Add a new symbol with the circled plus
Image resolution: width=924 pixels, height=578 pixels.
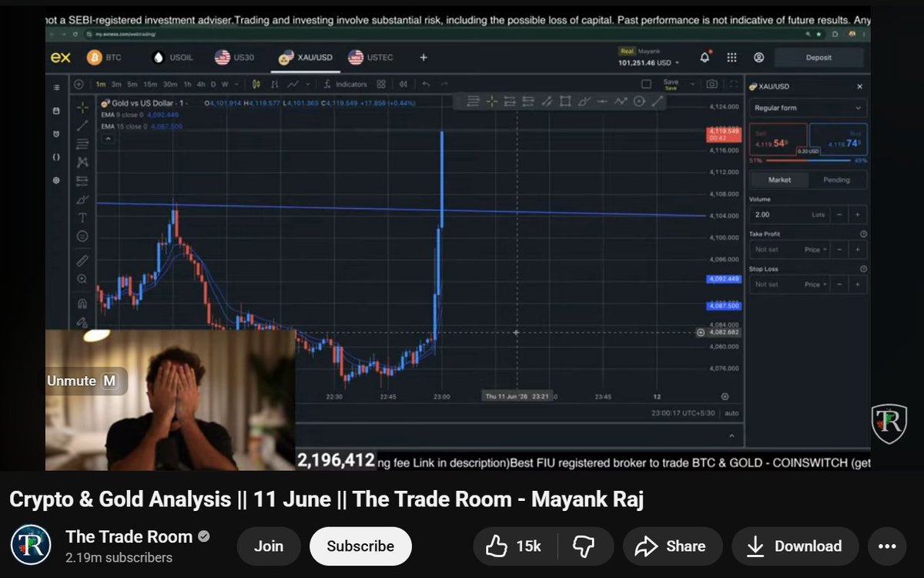(79, 84)
